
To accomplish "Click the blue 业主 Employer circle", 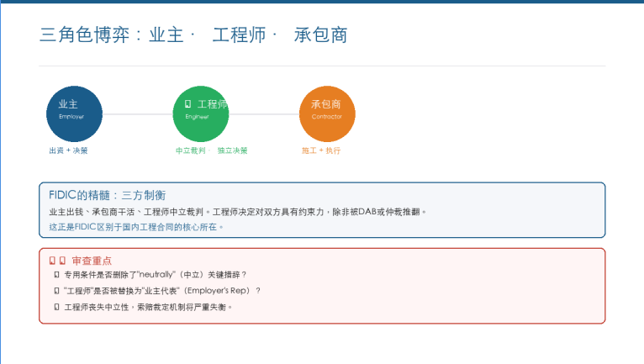I will [x=74, y=113].
